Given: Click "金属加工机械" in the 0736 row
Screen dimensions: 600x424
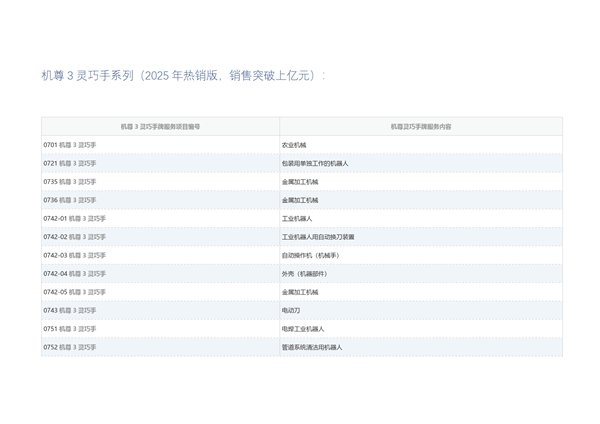Looking at the screenshot, I should 301,200.
